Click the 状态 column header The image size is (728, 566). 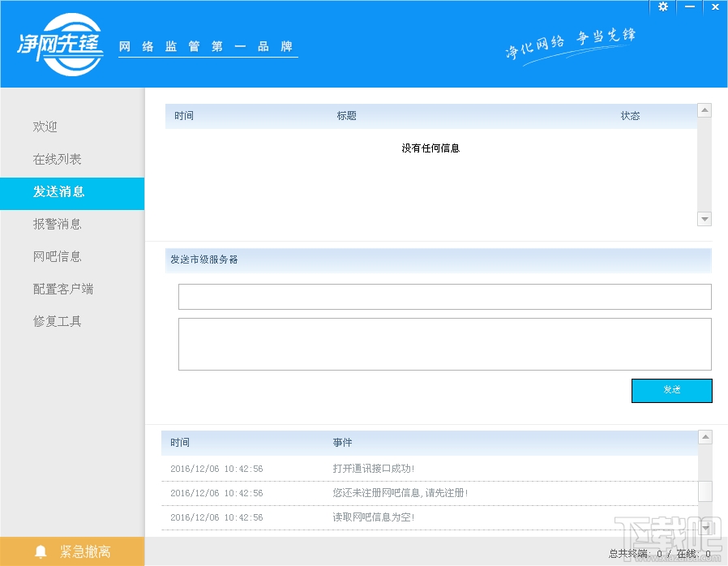coord(630,116)
